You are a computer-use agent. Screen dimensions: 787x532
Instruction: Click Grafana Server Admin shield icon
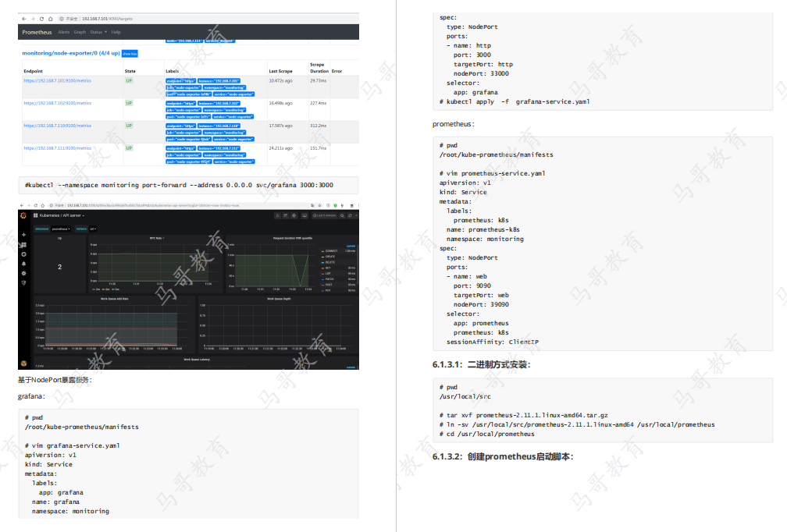tap(23, 282)
